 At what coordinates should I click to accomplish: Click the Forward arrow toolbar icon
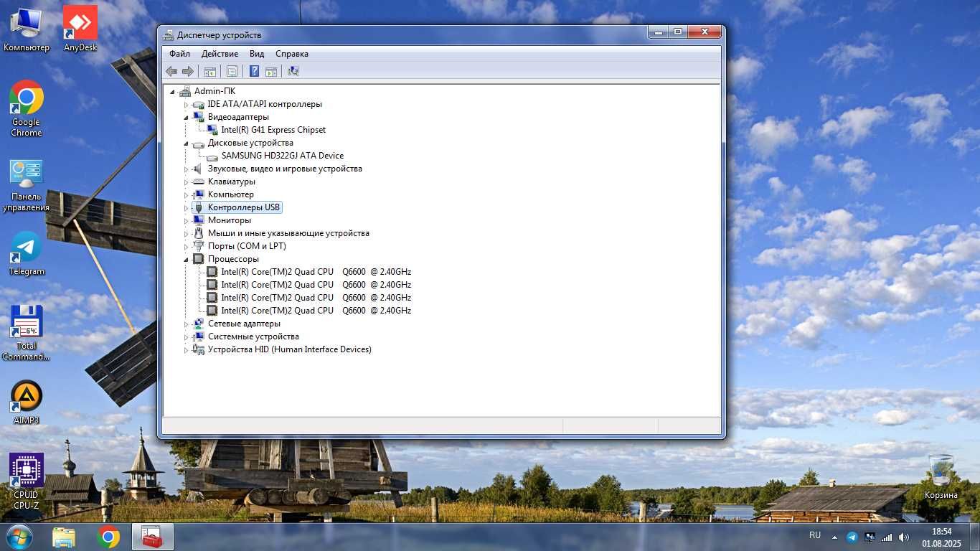(188, 71)
